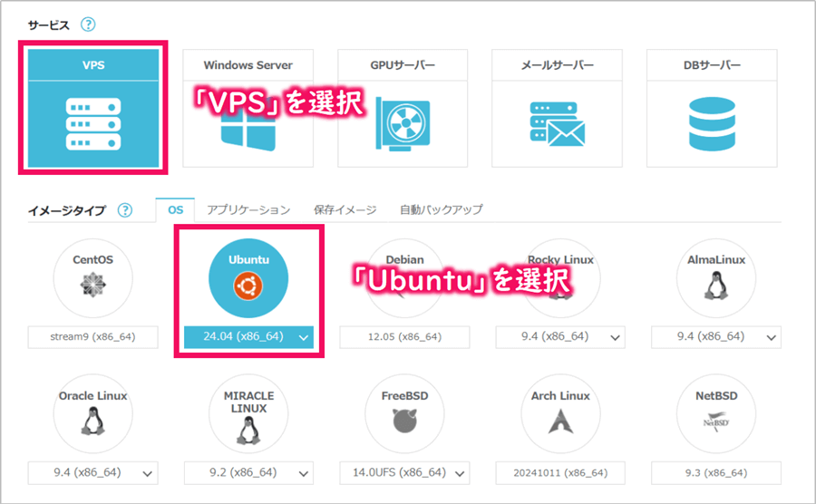Open FreeBSD 14.0UFS version dropdown
Screen dimensions: 816x504
pyautogui.click(x=404, y=473)
